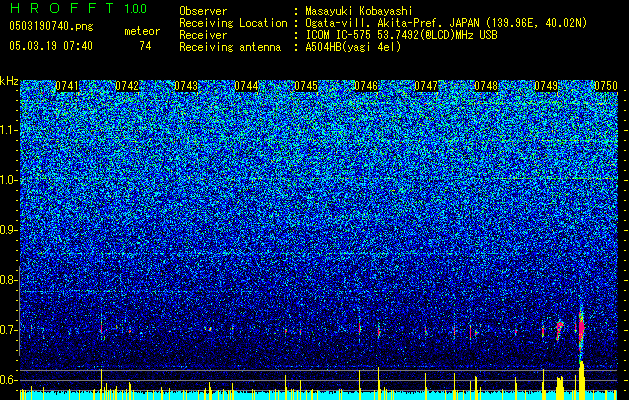Viewport: 629px width, 400px height.
Task: Click the 0.9 kHz axis label
Action: point(8,230)
